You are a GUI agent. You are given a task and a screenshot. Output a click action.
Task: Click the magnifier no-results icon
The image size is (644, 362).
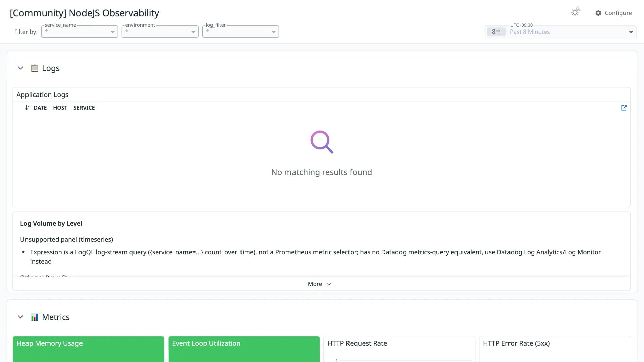click(x=322, y=142)
